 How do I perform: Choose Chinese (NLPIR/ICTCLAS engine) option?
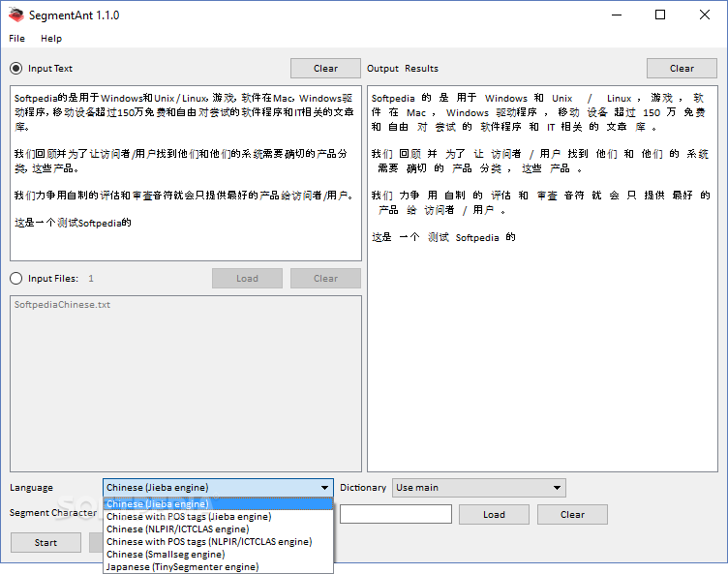click(x=218, y=529)
